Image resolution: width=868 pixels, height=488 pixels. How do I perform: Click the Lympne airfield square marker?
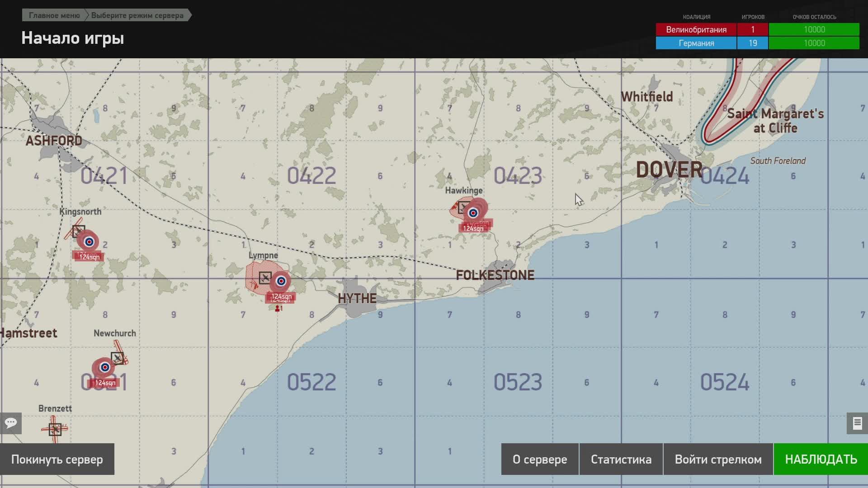pyautogui.click(x=265, y=277)
